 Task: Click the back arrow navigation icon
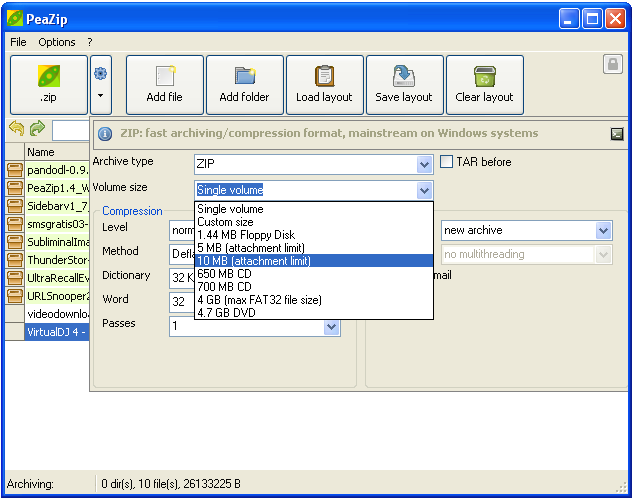click(x=17, y=129)
